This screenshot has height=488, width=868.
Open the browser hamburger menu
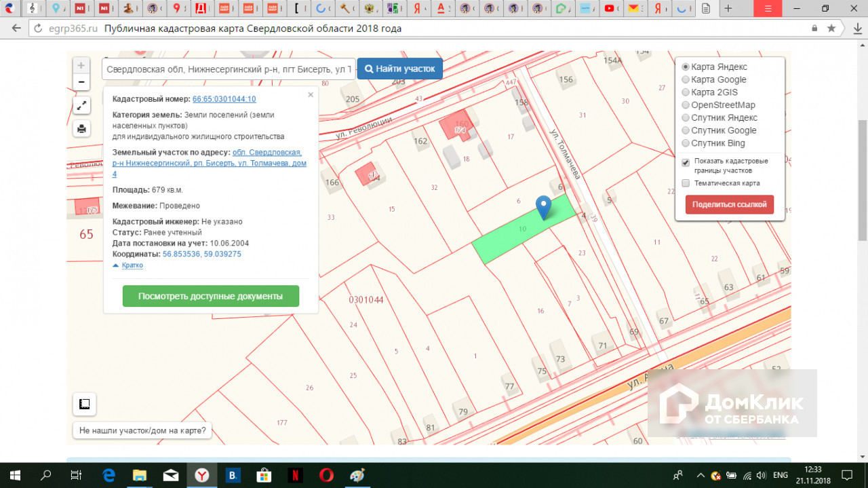pyautogui.click(x=768, y=8)
